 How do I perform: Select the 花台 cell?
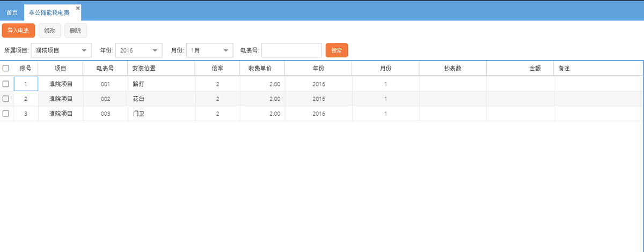coord(162,99)
